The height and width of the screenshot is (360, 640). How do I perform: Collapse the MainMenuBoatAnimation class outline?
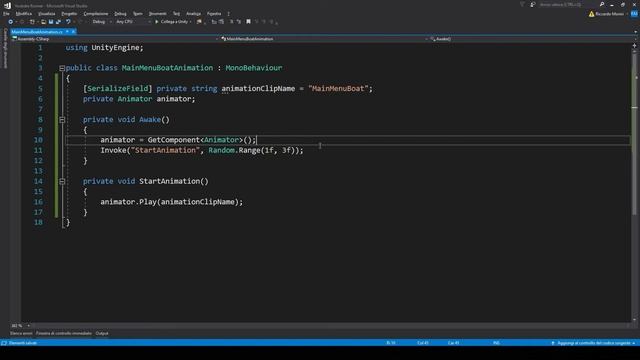62,68
